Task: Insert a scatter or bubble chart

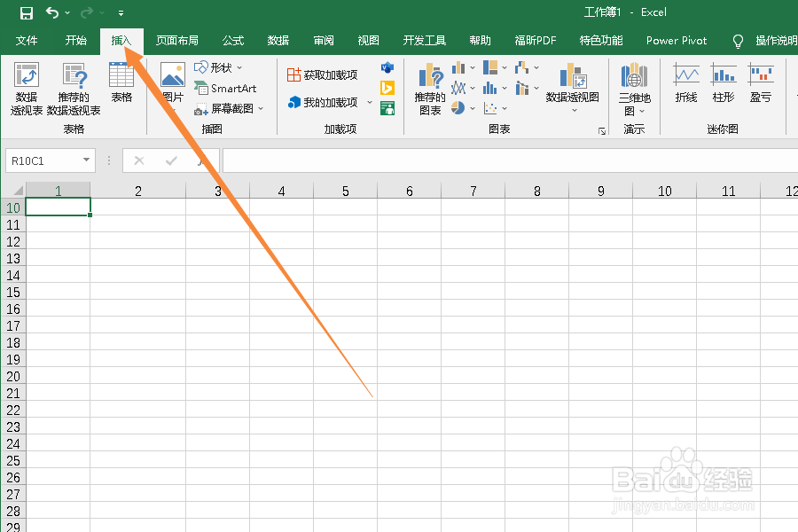Action: [490, 108]
